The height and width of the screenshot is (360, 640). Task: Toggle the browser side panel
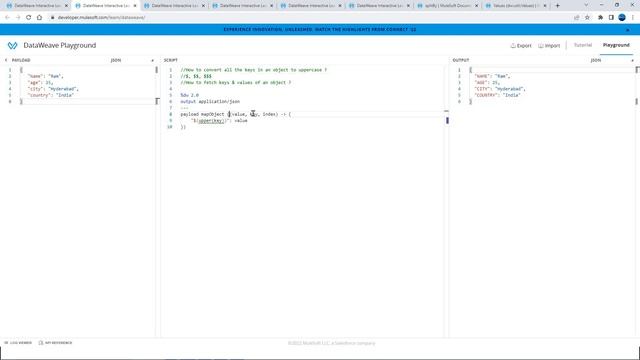[611, 18]
